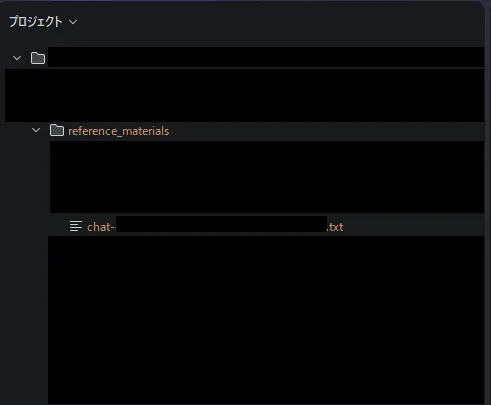Click the root project folder icon
Image resolution: width=491 pixels, height=405 pixels.
click(x=38, y=58)
